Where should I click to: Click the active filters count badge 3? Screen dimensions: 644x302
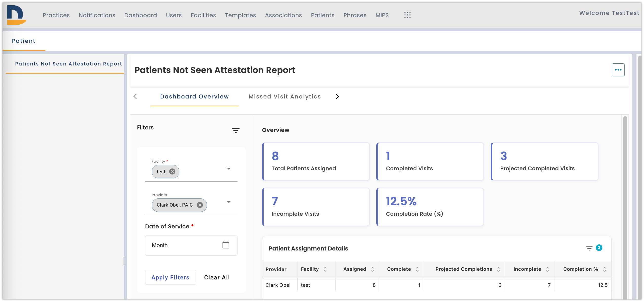point(599,248)
